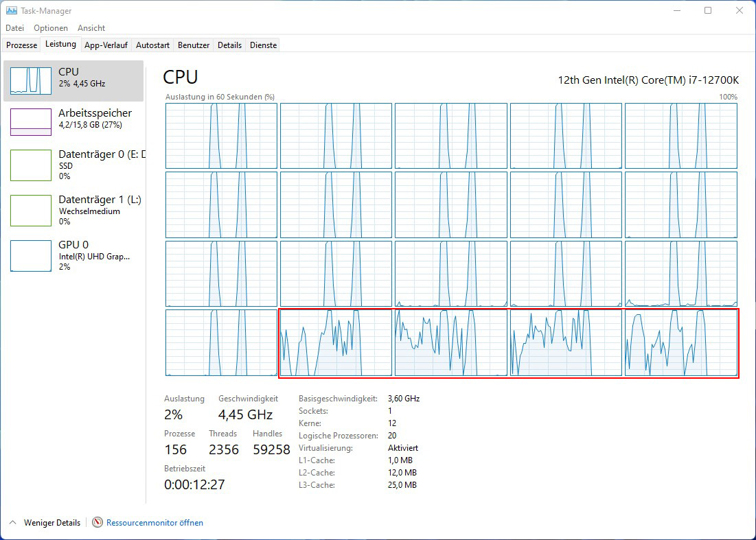The width and height of the screenshot is (756, 540).
Task: Select the GPU 0 graph thumbnail
Action: coord(31,256)
